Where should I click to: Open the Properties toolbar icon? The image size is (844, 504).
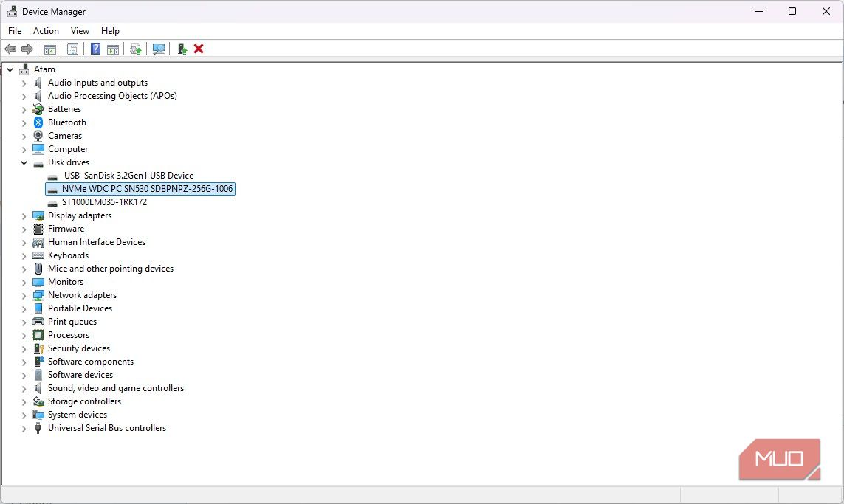tap(72, 49)
